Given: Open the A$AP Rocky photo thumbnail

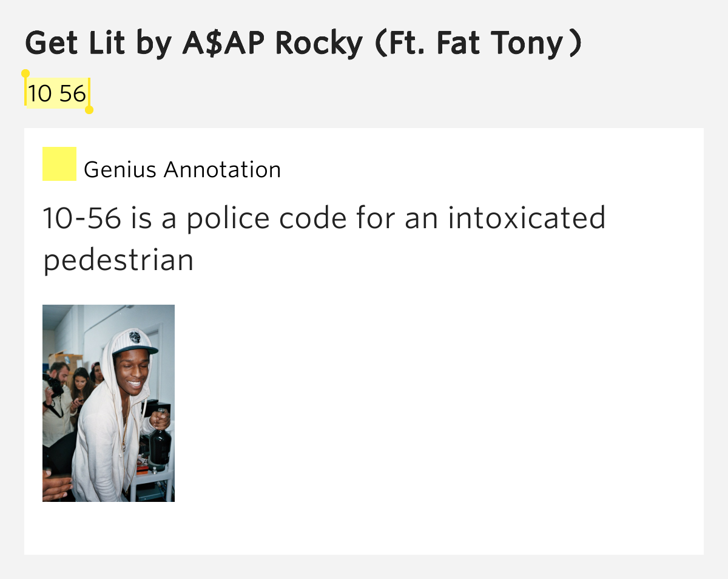Looking at the screenshot, I should [109, 403].
